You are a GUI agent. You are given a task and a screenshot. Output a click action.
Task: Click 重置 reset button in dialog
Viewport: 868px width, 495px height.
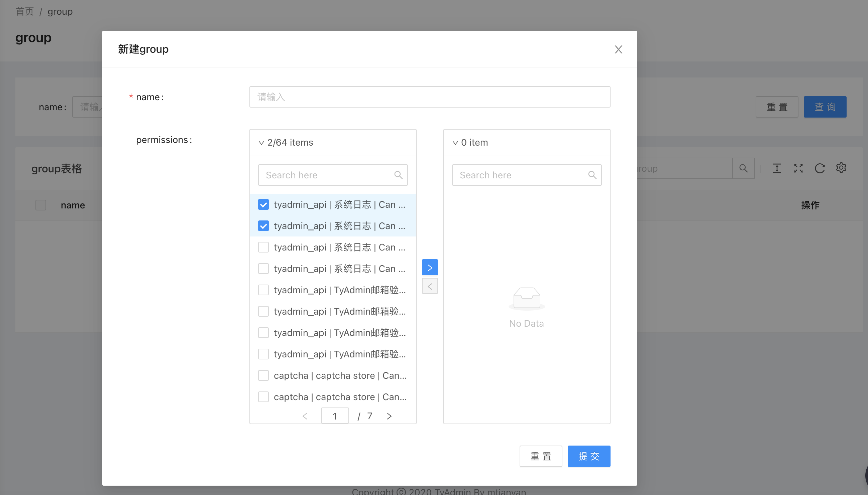[541, 456]
